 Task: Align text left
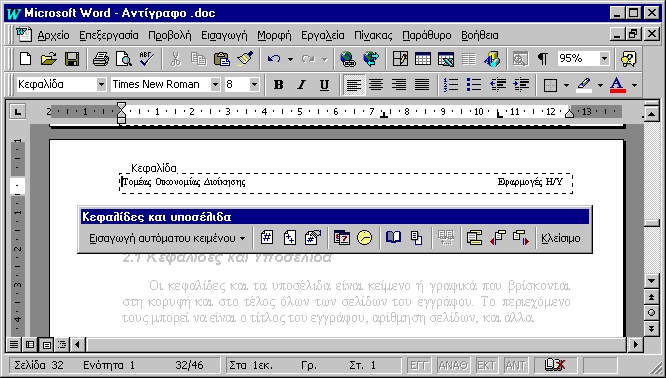click(x=353, y=85)
